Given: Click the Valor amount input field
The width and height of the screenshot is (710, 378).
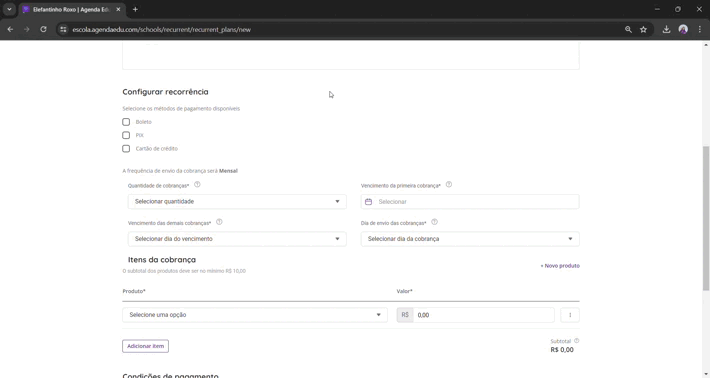Looking at the screenshot, I should [483, 315].
